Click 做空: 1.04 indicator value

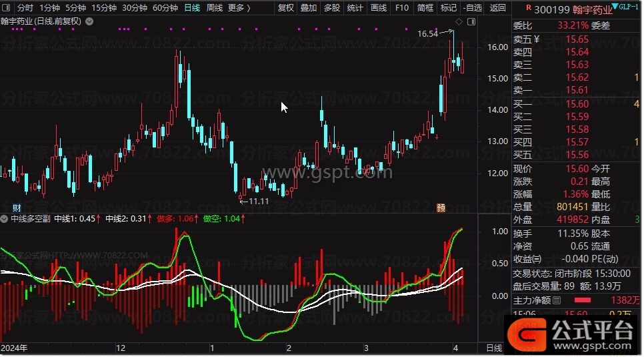coord(224,219)
